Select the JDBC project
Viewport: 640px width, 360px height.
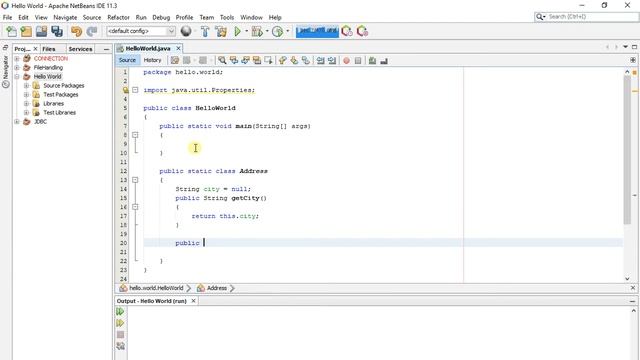point(40,122)
